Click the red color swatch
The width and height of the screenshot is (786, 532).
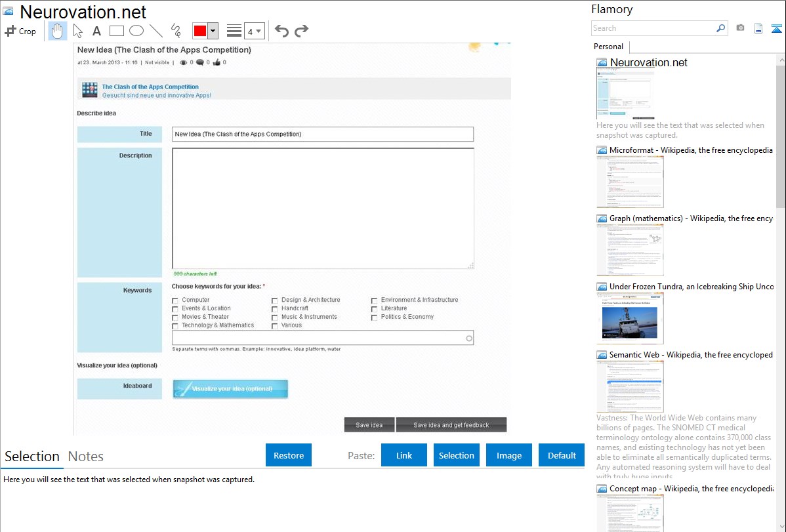(200, 31)
